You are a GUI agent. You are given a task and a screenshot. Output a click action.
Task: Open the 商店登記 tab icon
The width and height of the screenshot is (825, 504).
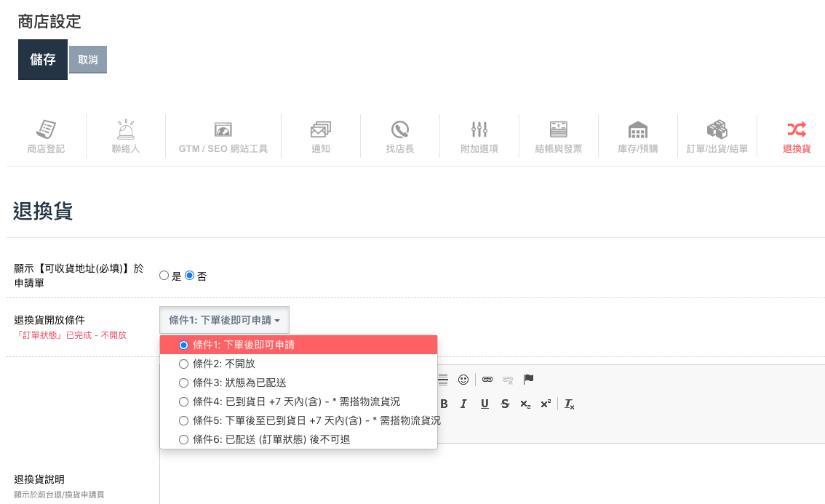(47, 129)
